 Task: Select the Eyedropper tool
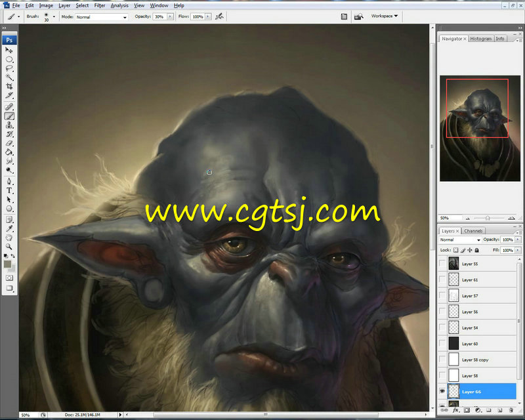click(9, 229)
